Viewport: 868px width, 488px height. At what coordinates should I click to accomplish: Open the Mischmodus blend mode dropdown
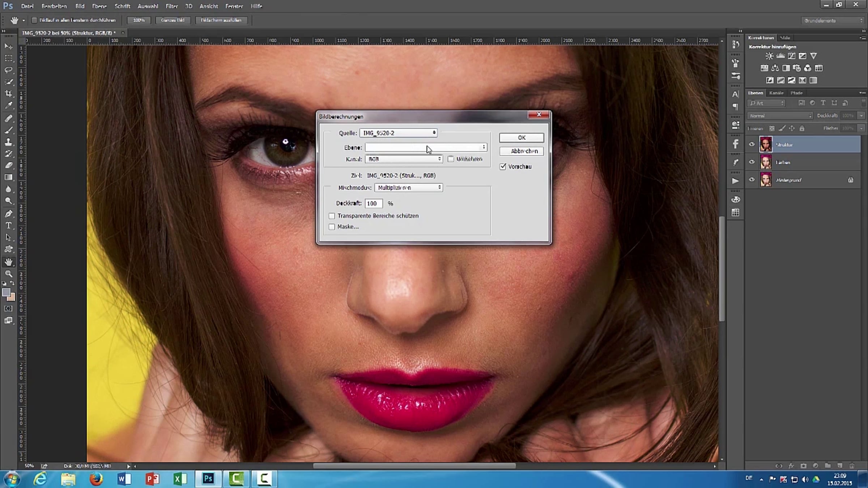[x=408, y=188]
